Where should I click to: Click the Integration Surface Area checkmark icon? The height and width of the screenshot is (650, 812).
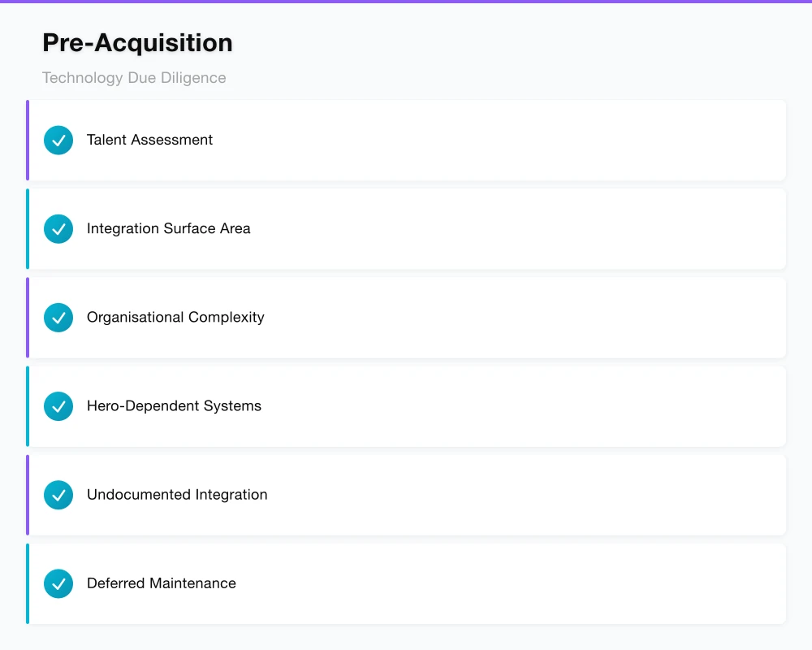58,228
